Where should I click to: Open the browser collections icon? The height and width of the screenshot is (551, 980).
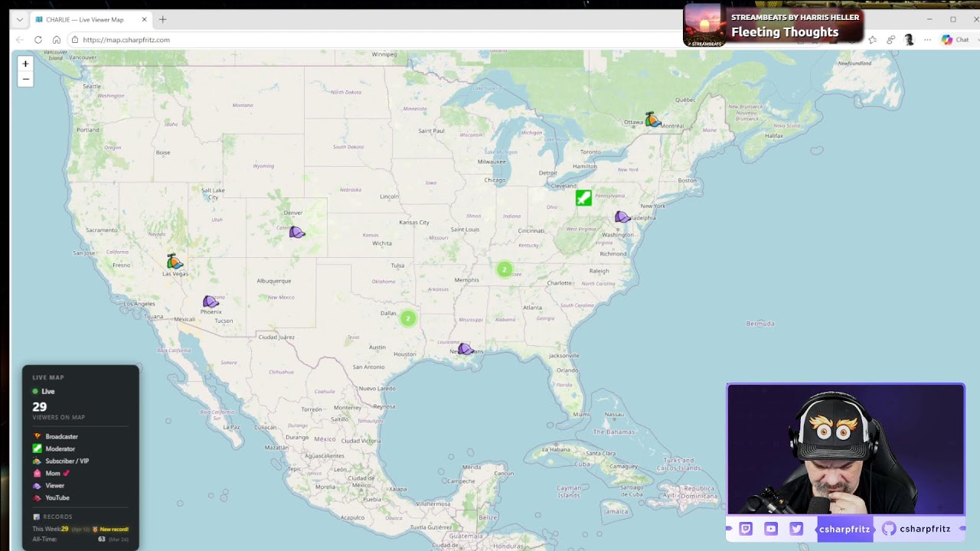(891, 40)
